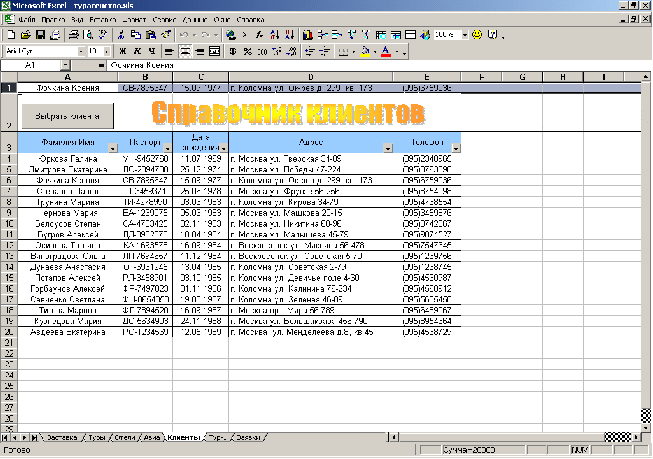This screenshot has height=459, width=653.
Task: Switch to the Туры sheet tab
Action: coord(97,437)
